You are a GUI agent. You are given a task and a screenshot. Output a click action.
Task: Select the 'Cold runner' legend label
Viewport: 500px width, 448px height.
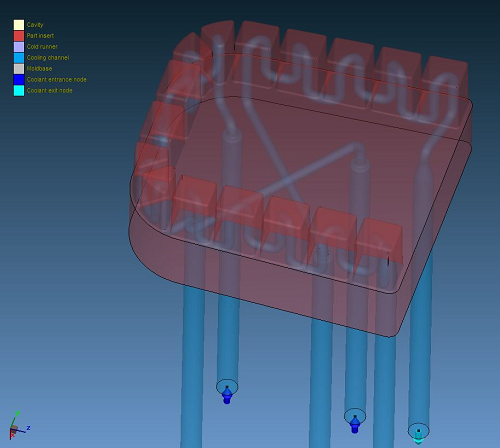coord(42,47)
